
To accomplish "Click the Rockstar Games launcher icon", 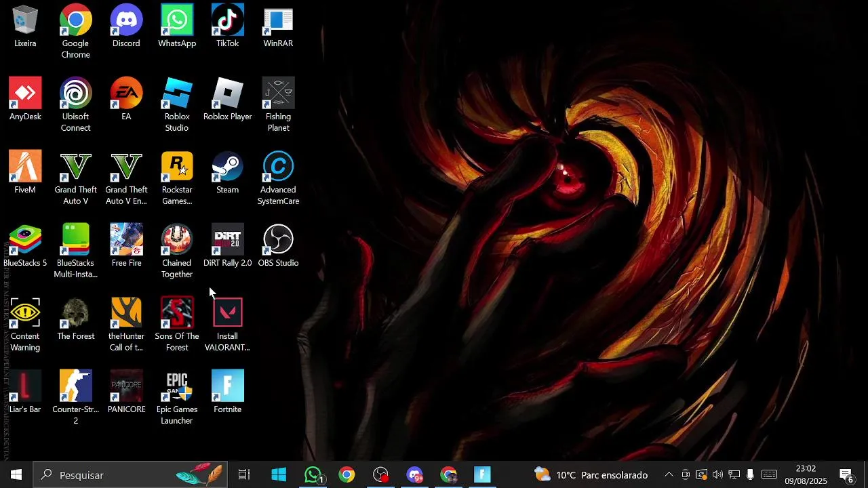I will [x=177, y=178].
